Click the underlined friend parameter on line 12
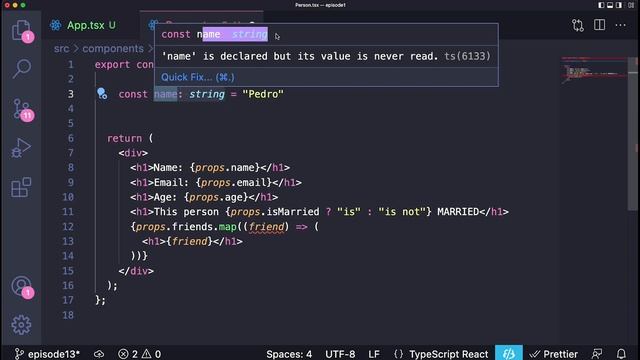Image resolution: width=640 pixels, height=360 pixels. pos(266,227)
